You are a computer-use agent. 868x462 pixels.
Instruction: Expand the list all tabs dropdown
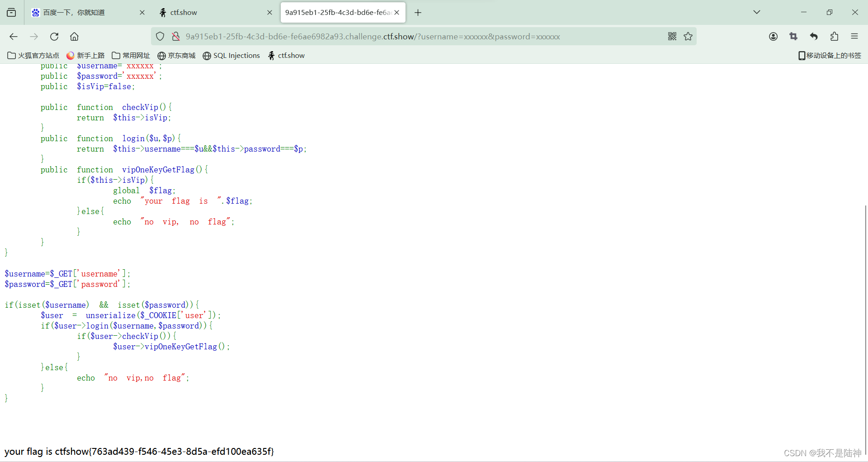click(756, 12)
